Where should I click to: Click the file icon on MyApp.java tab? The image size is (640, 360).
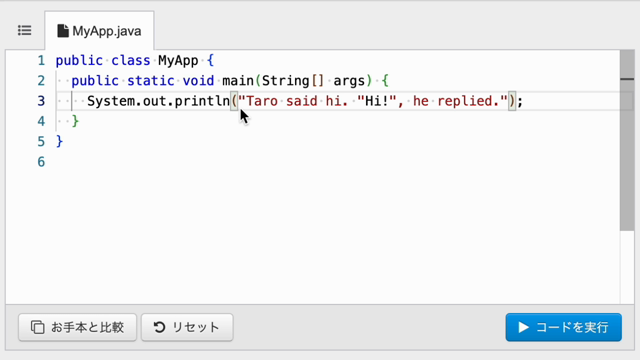[63, 31]
